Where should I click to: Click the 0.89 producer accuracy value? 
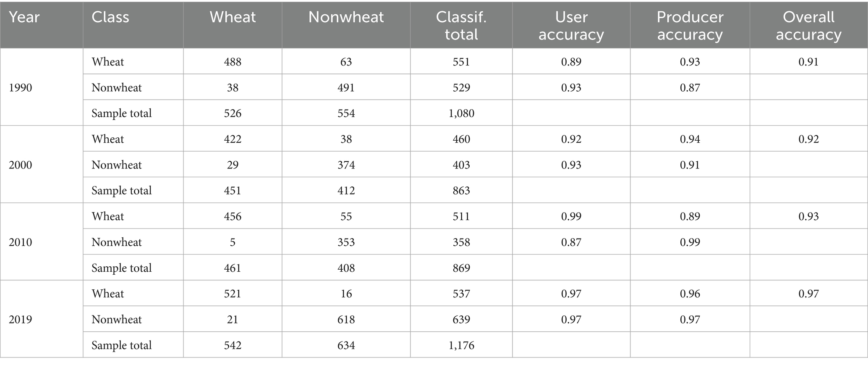690,217
